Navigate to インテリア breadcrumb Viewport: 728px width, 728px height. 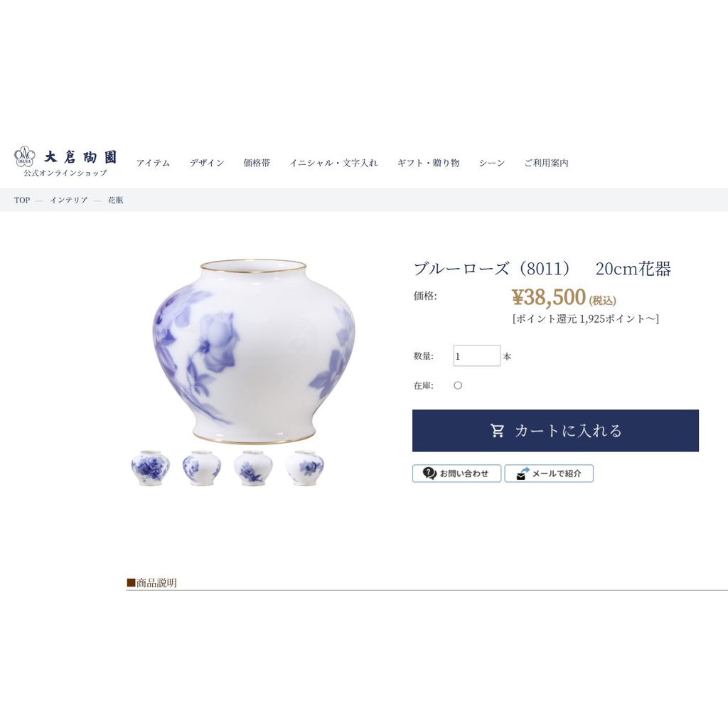(x=69, y=200)
